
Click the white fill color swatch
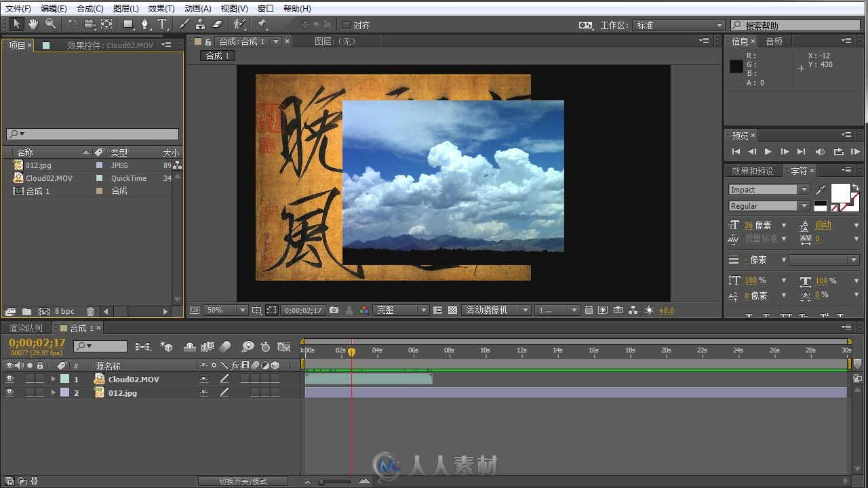(841, 194)
